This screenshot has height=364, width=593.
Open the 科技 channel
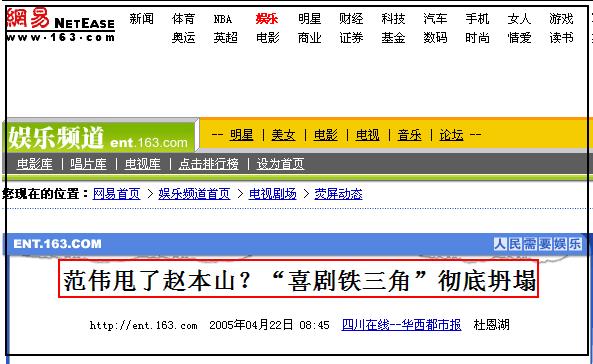coord(393,19)
